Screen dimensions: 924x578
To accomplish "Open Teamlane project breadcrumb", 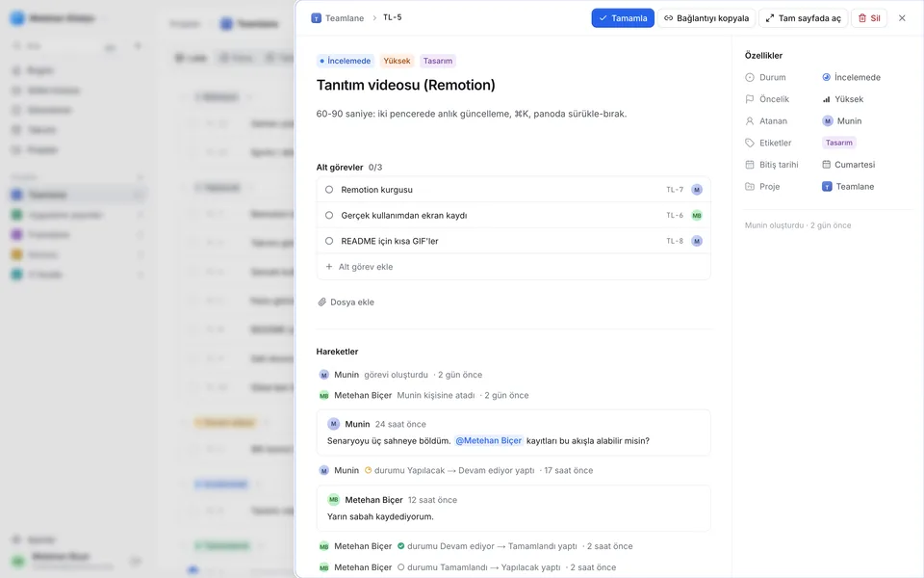I will [338, 18].
